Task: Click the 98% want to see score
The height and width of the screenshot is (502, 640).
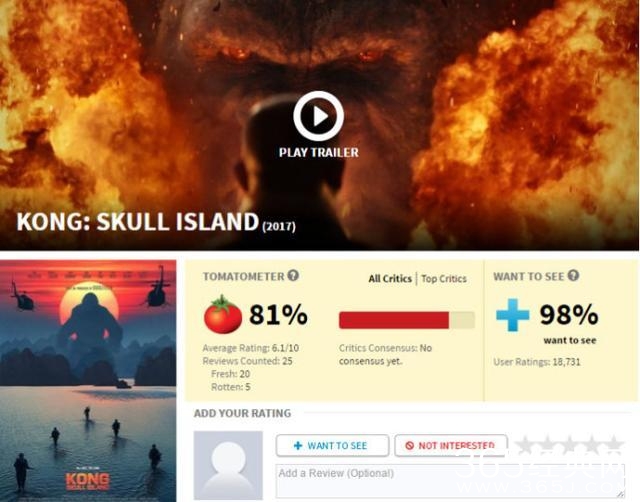Action: pyautogui.click(x=569, y=315)
